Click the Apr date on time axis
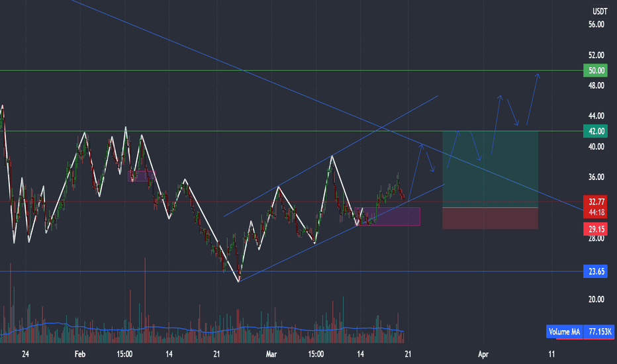 [483, 354]
